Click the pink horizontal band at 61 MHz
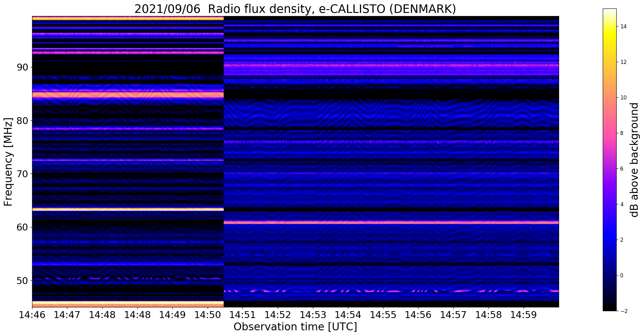This screenshot has height=336, width=644. pyautogui.click(x=391, y=222)
